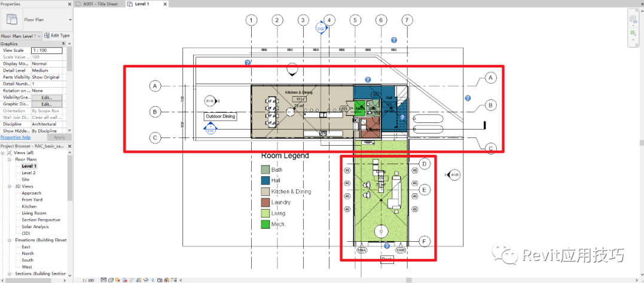The width and height of the screenshot is (644, 283).
Task: Click the Bath color swatch in Room Legend
Action: click(x=265, y=170)
